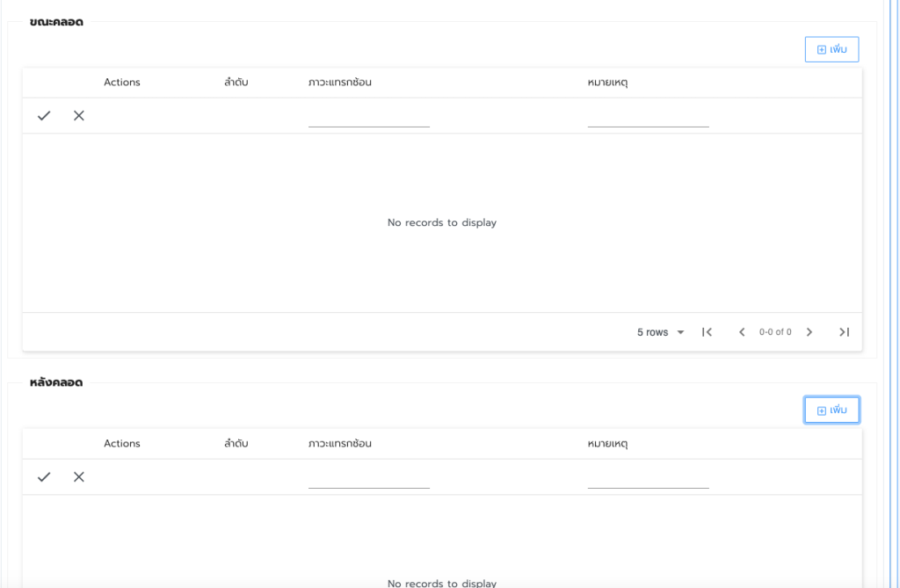Sort หลังคลอด table by ภาวะแทรกซ้อน column
Image resolution: width=900 pixels, height=588 pixels.
pyautogui.click(x=339, y=444)
